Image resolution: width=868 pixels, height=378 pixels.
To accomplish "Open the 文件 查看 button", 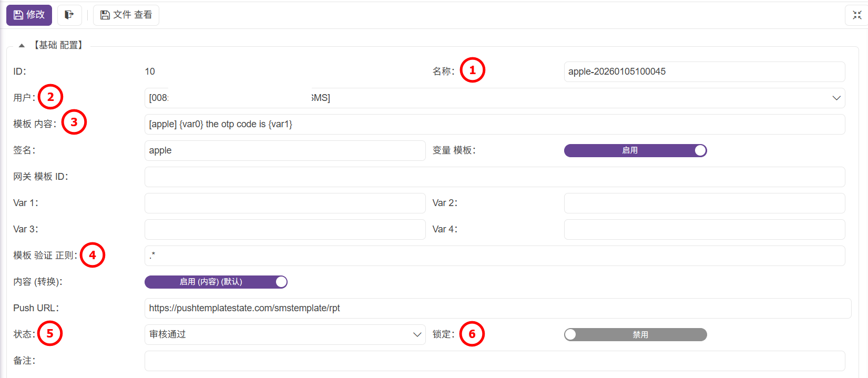I will [x=126, y=15].
